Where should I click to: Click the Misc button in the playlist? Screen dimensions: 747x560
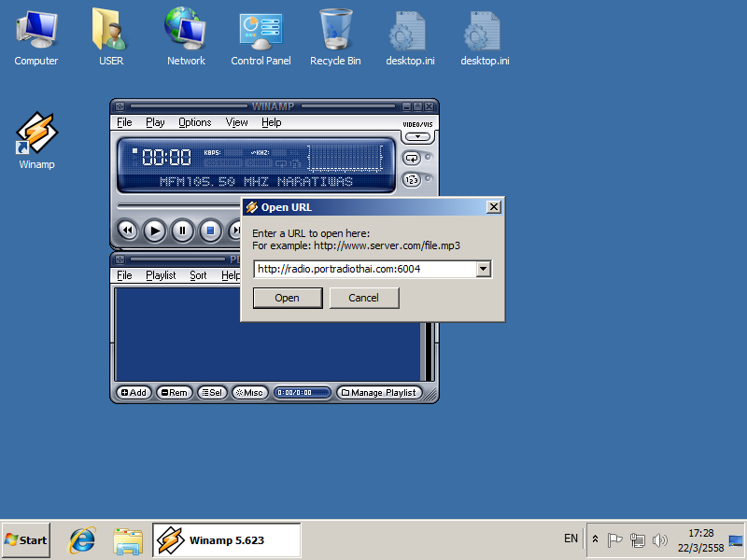coord(250,393)
